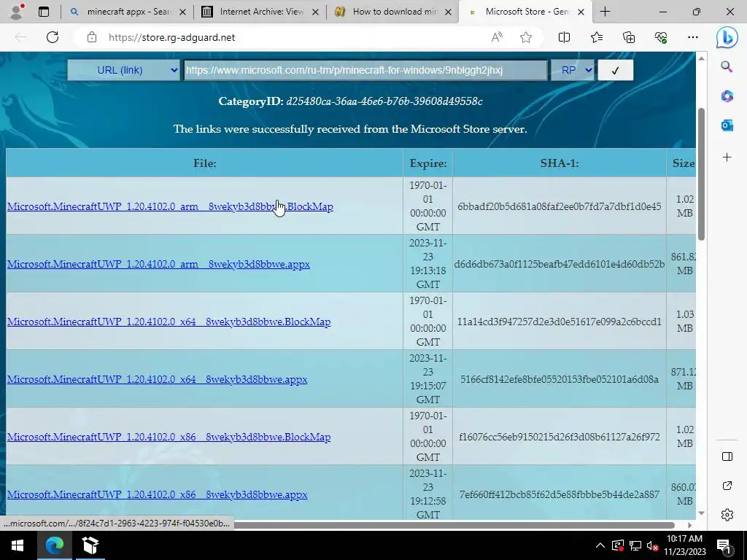Download arm .appx file link
This screenshot has width=747, height=560.
[x=158, y=264]
